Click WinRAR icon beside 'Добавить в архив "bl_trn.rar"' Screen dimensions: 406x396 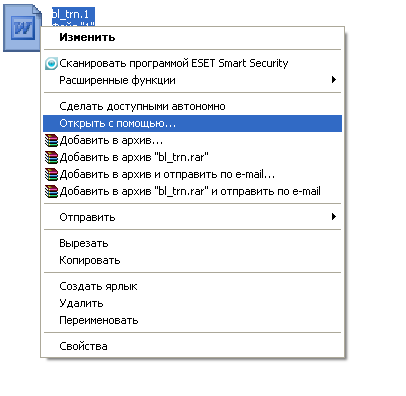point(51,157)
